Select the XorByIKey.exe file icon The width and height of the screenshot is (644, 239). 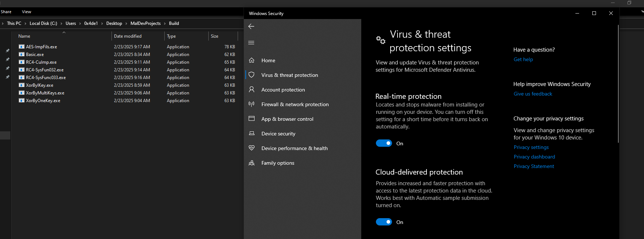(x=22, y=85)
